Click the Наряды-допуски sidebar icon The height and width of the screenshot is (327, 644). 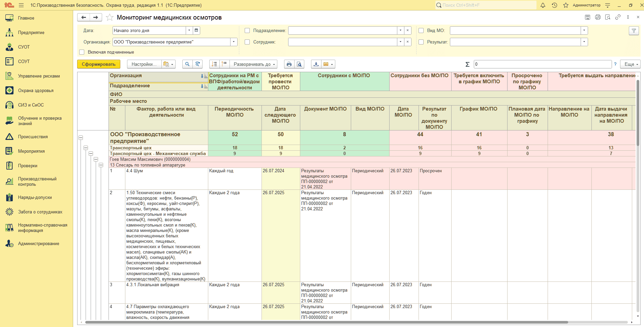coord(9,198)
